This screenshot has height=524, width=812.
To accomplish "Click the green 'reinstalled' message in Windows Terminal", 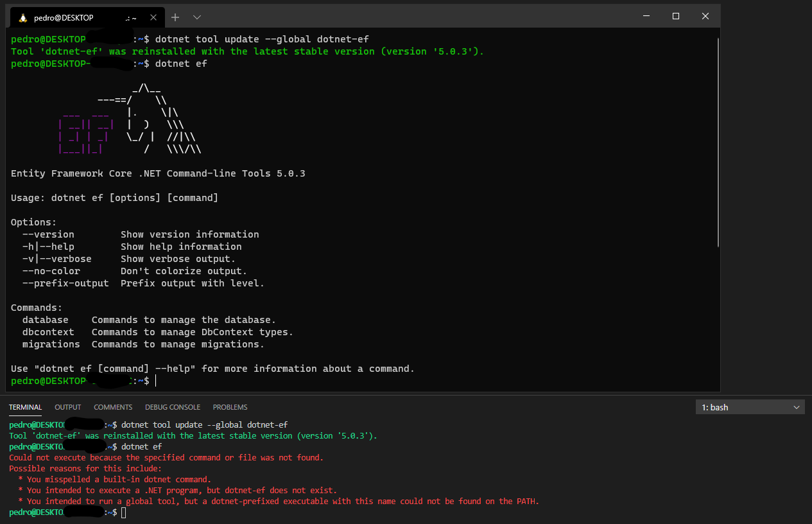I will point(248,51).
